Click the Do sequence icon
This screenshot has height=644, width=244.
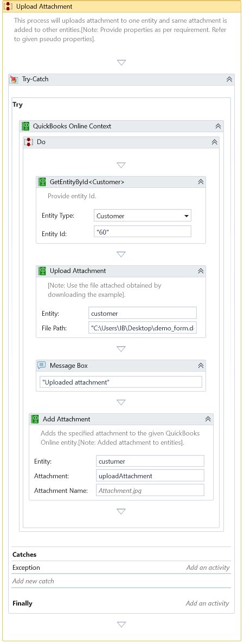(x=29, y=142)
